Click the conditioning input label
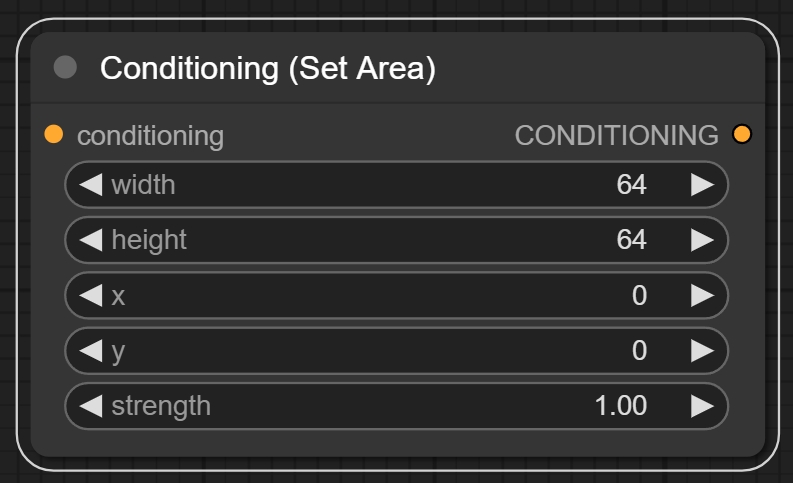This screenshot has height=483, width=793. [x=150, y=135]
